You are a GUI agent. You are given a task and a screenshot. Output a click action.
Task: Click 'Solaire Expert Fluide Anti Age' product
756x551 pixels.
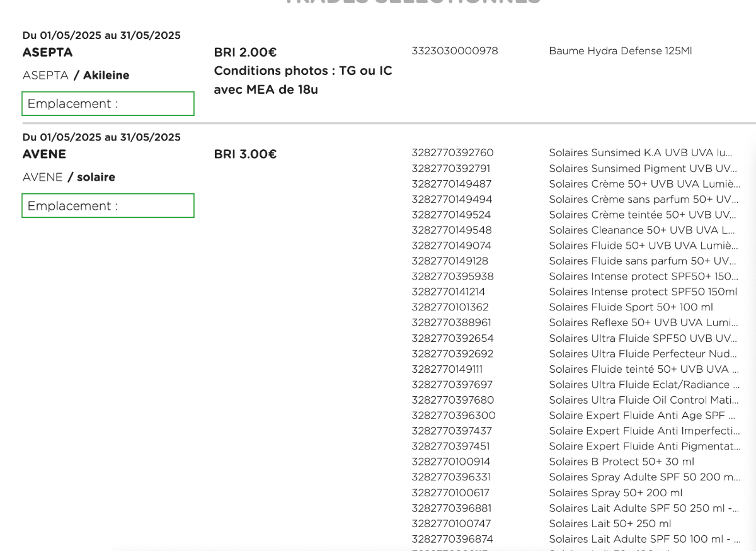pyautogui.click(x=642, y=416)
